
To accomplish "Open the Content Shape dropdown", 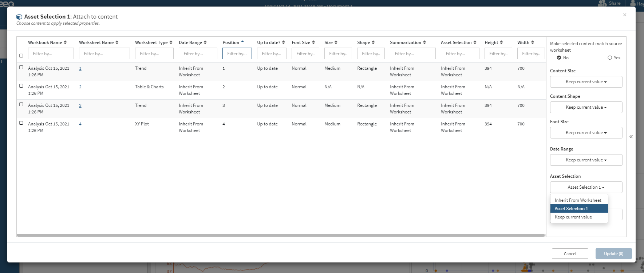I will pos(586,107).
